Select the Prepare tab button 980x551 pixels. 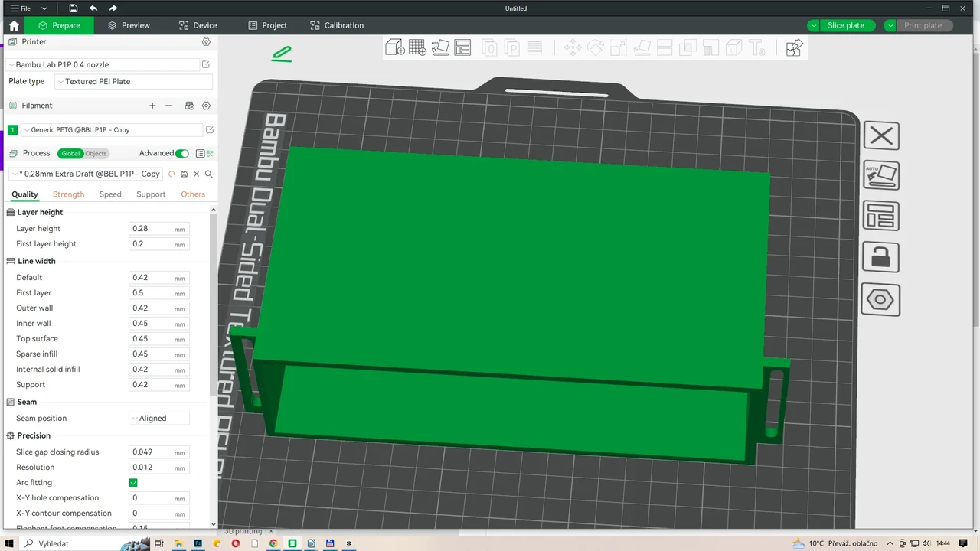60,25
